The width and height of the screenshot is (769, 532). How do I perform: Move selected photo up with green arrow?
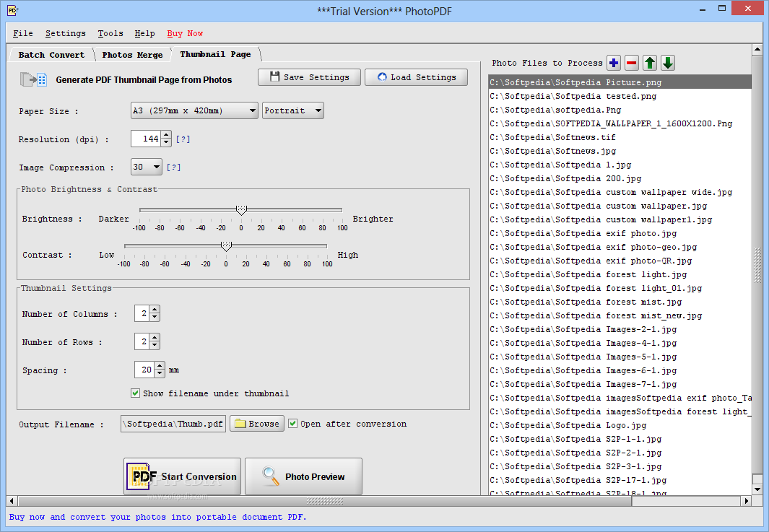650,63
